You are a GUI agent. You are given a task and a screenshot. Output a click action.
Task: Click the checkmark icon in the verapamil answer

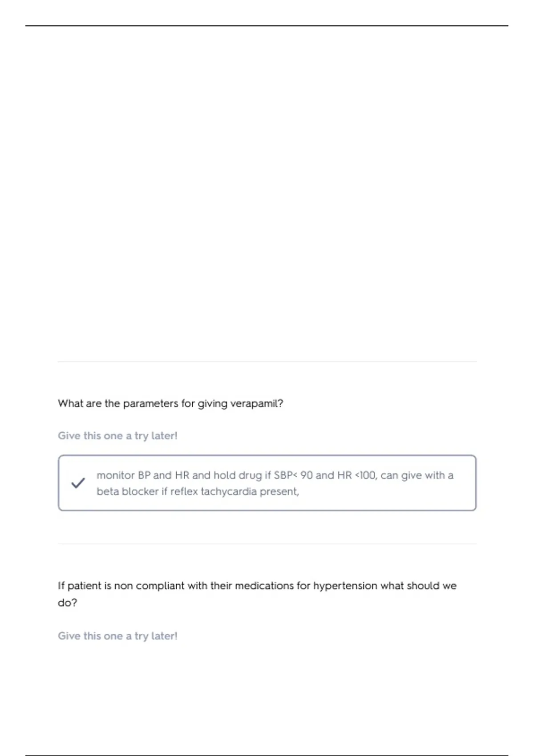78,483
